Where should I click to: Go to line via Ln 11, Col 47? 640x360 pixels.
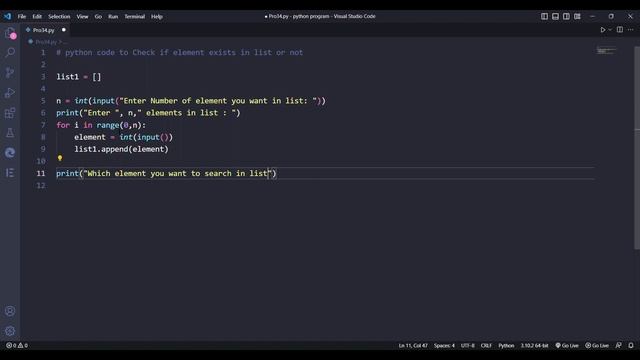(x=413, y=346)
